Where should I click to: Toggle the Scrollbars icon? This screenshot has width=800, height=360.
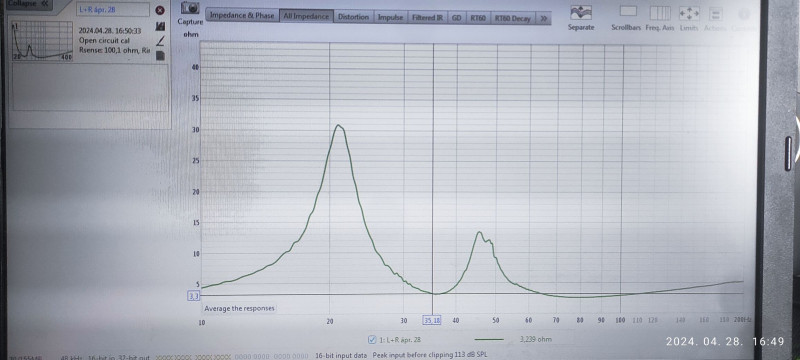click(x=628, y=11)
